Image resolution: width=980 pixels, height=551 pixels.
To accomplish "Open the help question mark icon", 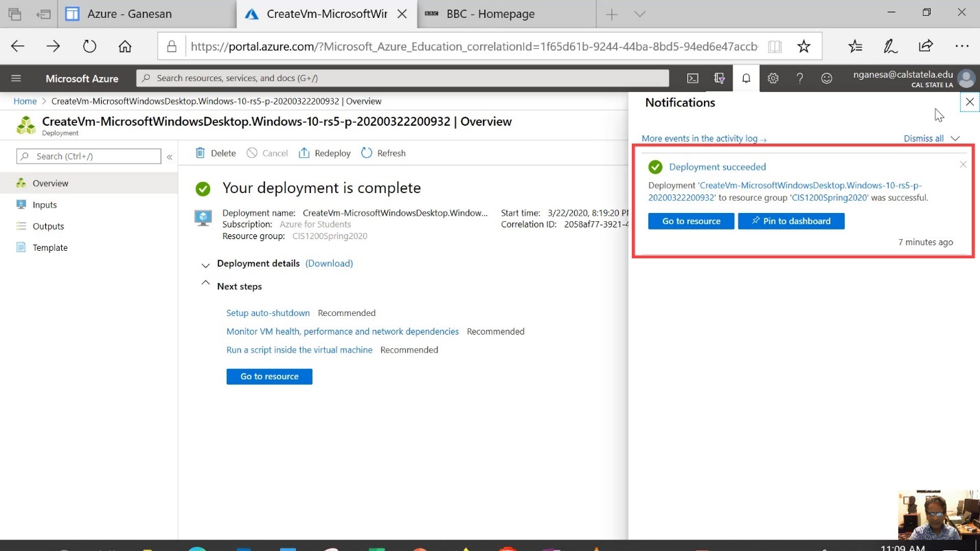I will 799,78.
